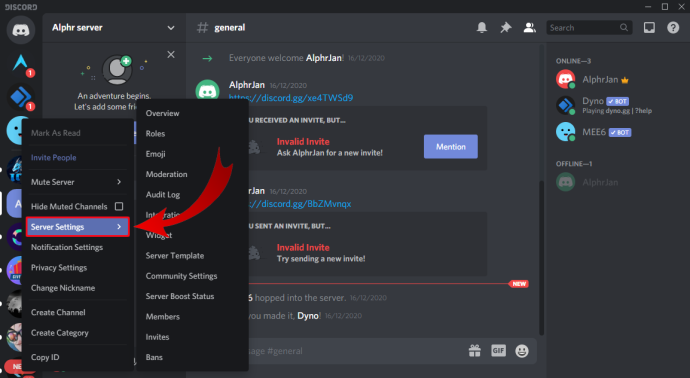This screenshot has height=378, width=690.
Task: Expand Server Settings submenu chevron
Action: tap(119, 227)
